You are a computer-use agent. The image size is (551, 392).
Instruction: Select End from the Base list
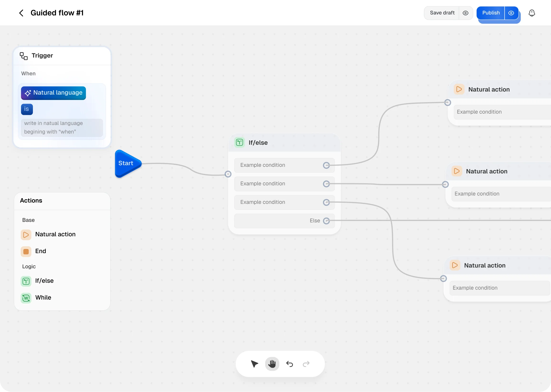41,251
